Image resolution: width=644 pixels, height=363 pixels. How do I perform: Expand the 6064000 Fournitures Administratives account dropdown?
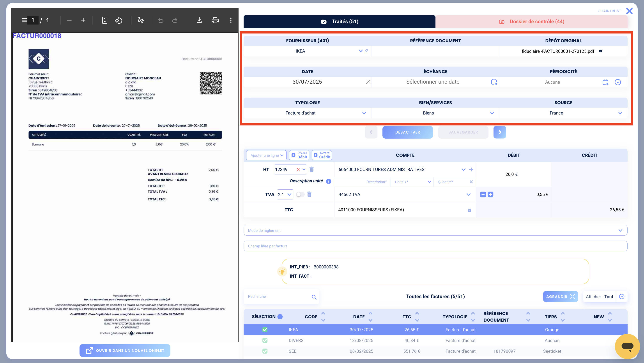[x=464, y=169]
